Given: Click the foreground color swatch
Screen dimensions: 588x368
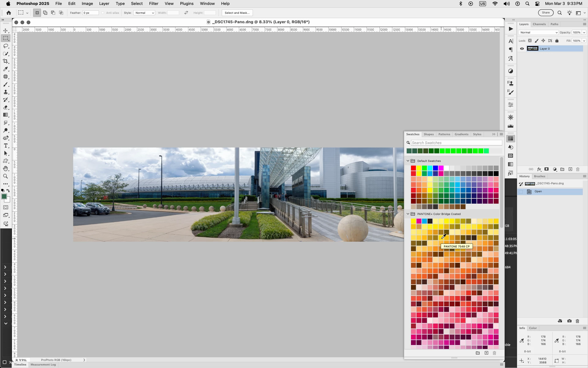Looking at the screenshot, I should (4, 197).
